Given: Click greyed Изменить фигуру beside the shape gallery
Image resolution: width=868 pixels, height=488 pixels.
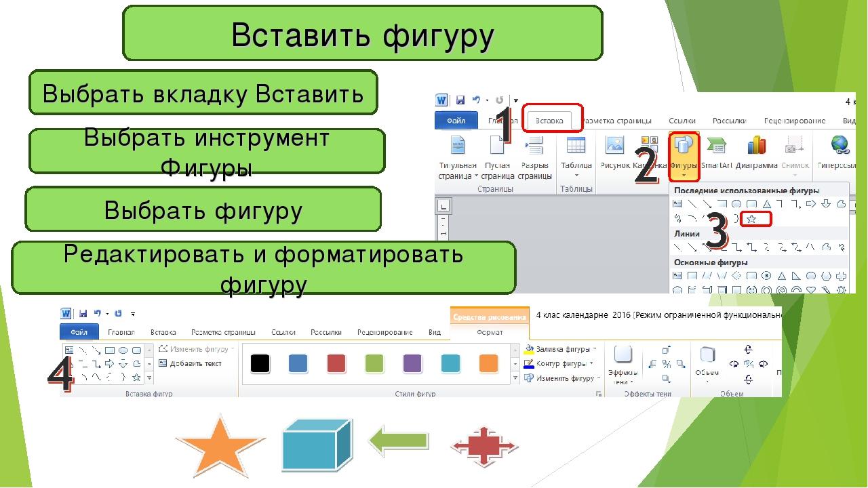Looking at the screenshot, I should (197, 348).
